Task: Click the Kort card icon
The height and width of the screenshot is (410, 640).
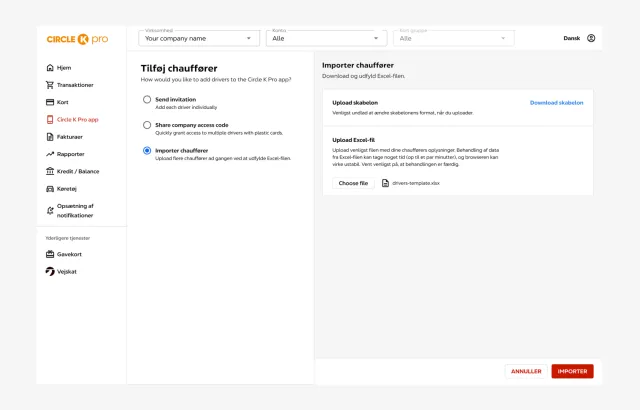Action: click(x=50, y=102)
